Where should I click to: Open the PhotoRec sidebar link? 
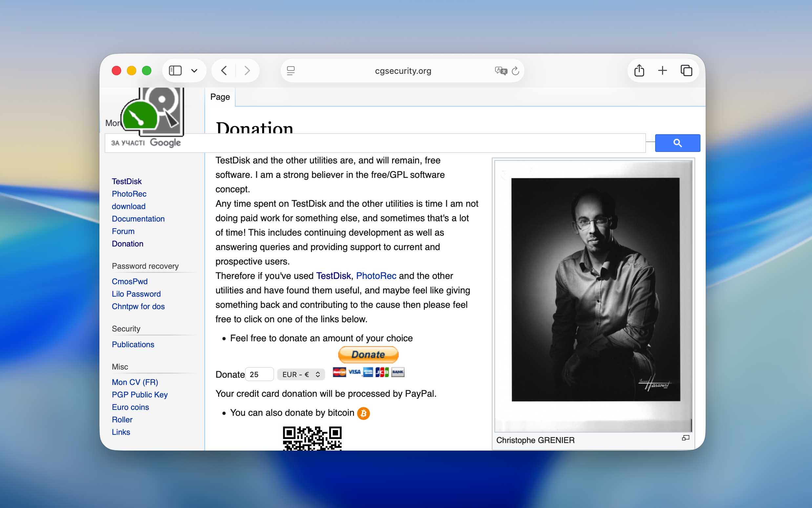point(129,194)
